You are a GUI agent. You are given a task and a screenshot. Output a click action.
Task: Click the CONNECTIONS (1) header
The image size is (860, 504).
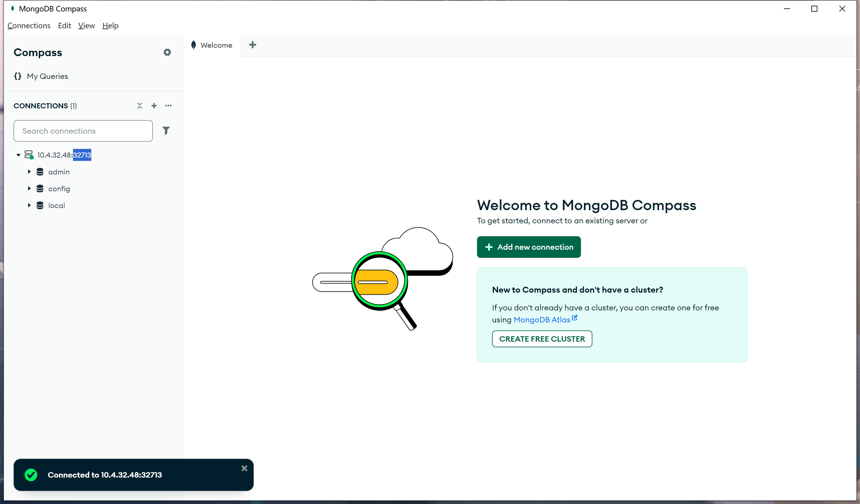45,106
